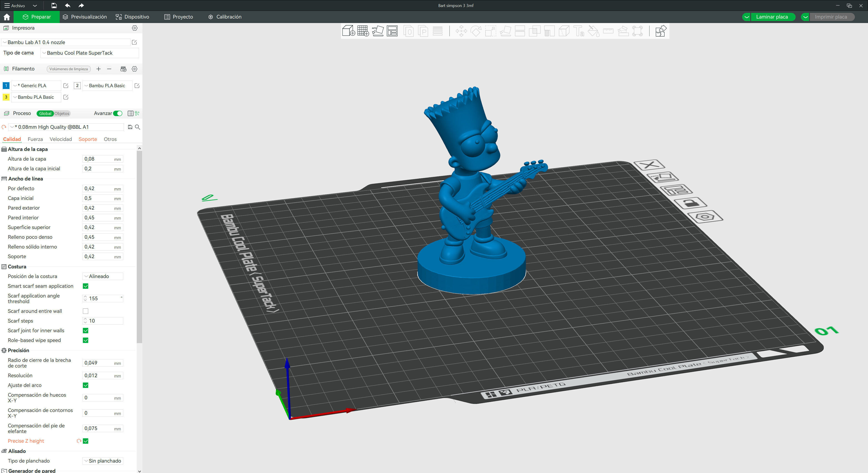Open filament 3 Bambu PLA Basic dropdown

point(36,97)
